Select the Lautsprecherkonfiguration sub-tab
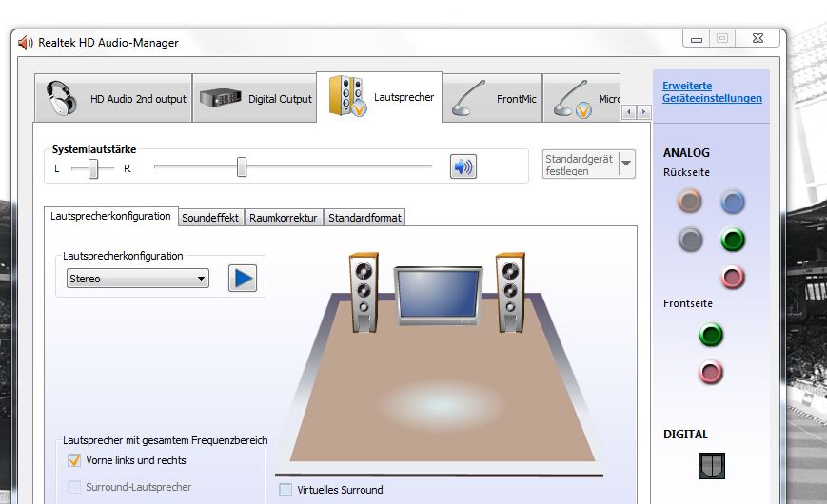This screenshot has height=504, width=827. pyautogui.click(x=110, y=216)
